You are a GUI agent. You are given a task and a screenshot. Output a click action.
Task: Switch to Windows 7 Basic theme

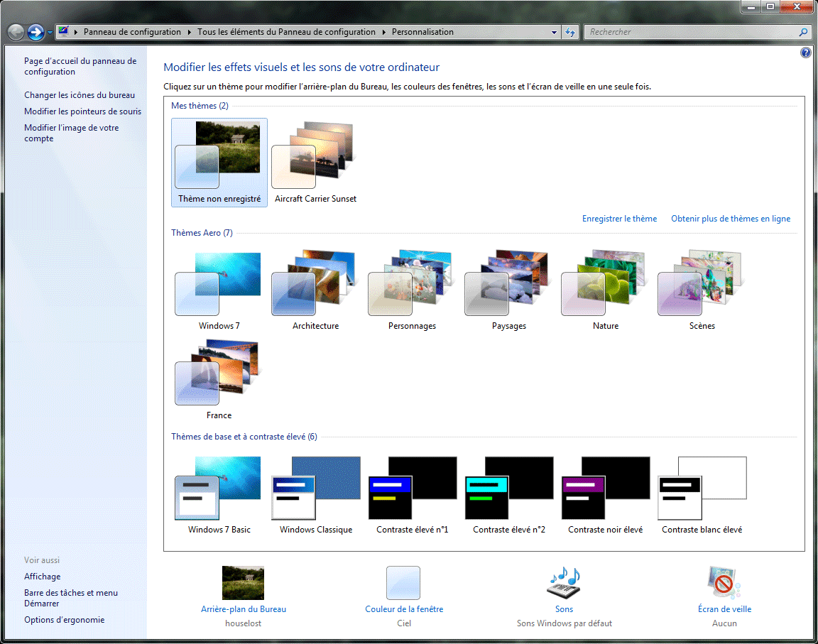tap(219, 494)
